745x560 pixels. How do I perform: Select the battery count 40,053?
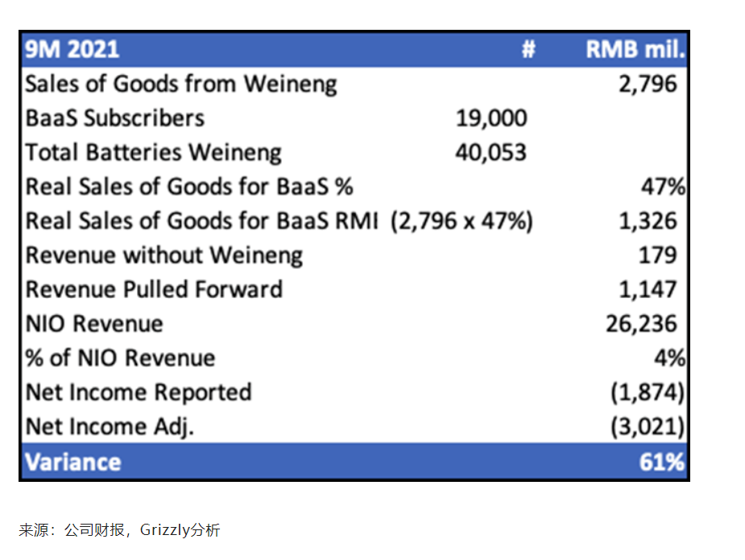pos(490,152)
